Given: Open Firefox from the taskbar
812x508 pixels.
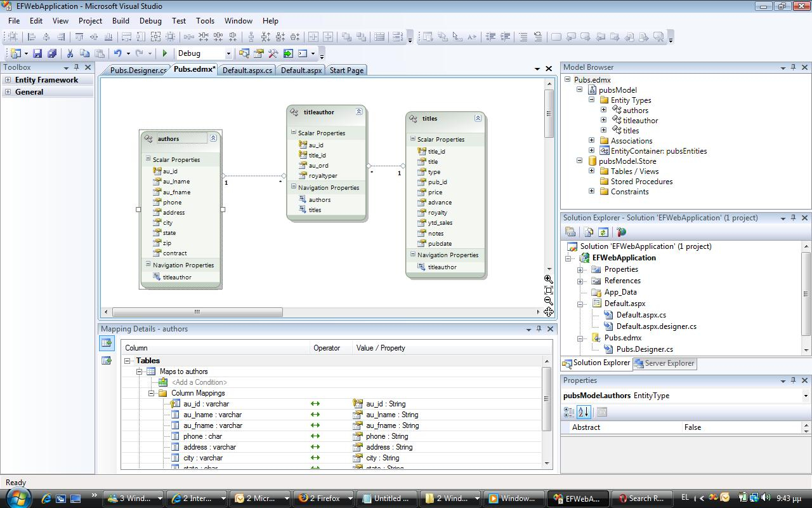Looking at the screenshot, I should 324,498.
